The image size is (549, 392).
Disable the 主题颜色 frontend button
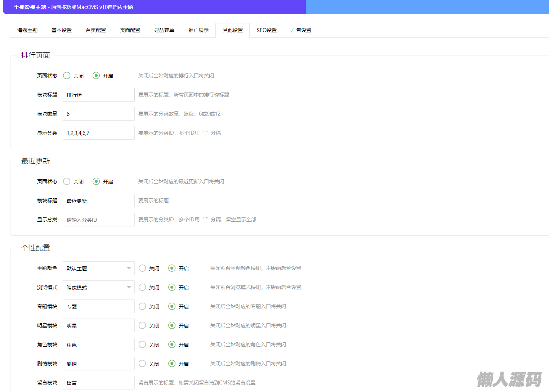point(143,268)
